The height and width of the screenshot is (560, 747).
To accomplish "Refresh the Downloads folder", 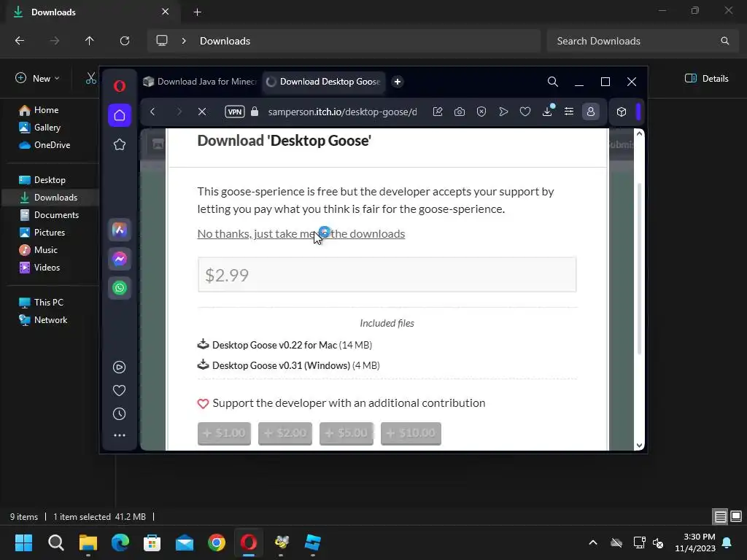I will [x=125, y=41].
